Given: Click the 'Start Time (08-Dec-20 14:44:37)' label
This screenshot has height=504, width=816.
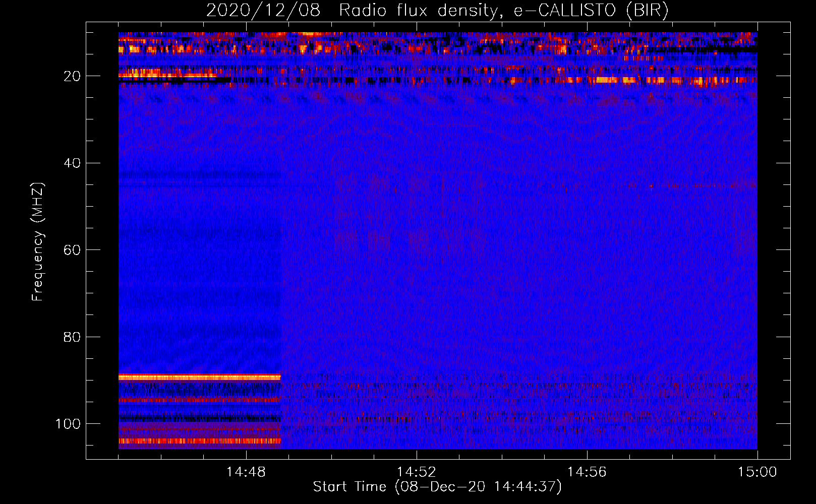Looking at the screenshot, I should tap(437, 487).
